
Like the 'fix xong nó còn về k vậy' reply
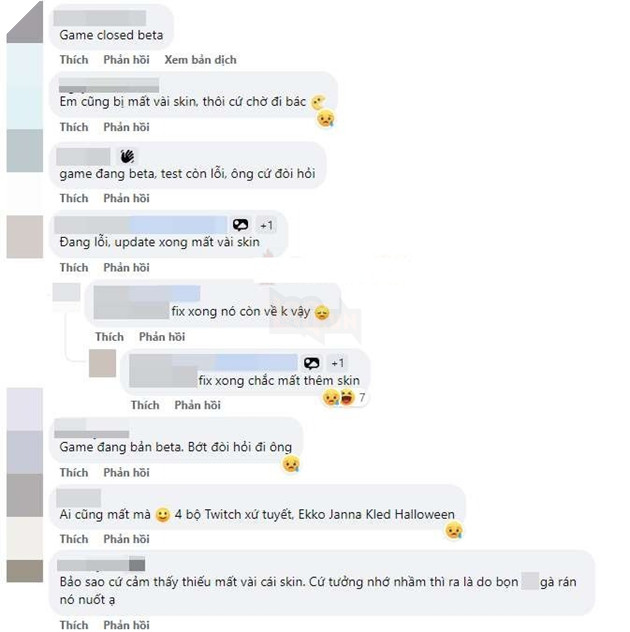(109, 337)
